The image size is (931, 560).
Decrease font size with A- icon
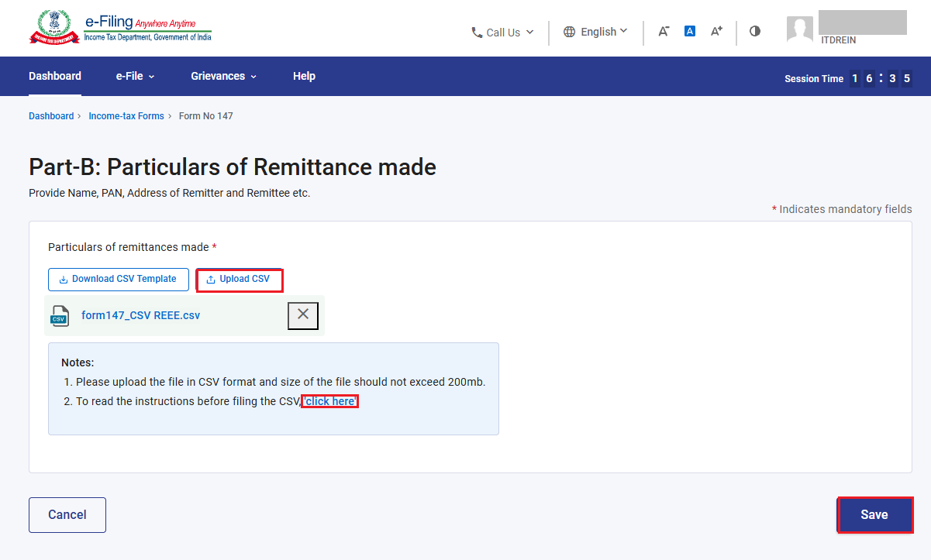click(x=664, y=32)
